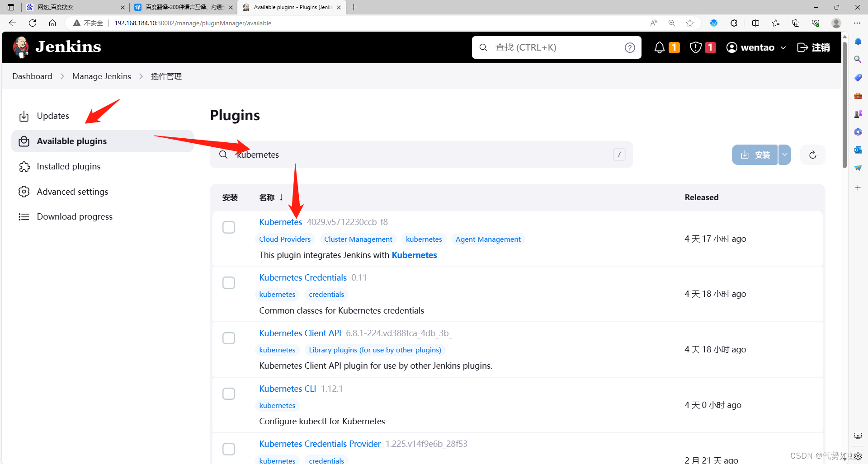Viewport: 868px width, 464px height.
Task: Click the plugin filter search field
Action: (x=421, y=155)
